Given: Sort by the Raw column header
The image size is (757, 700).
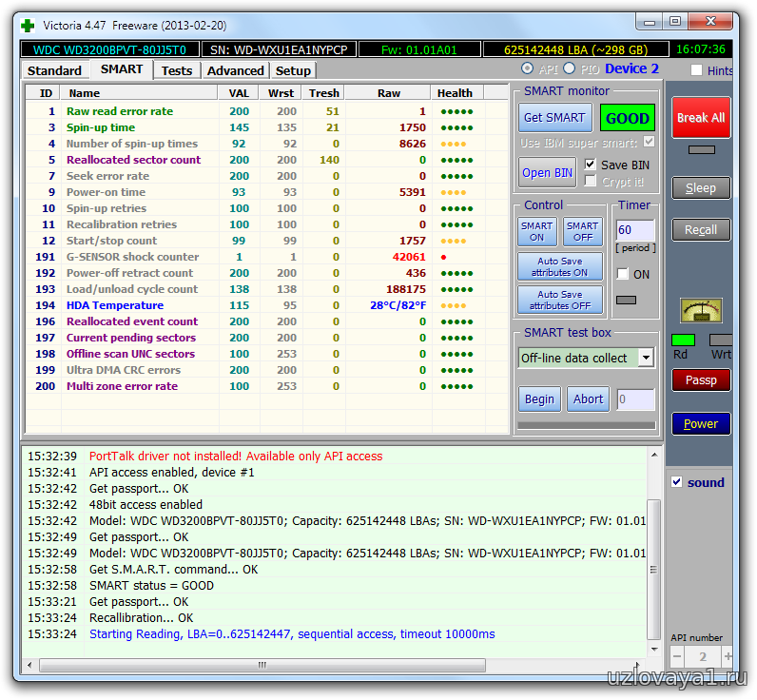Looking at the screenshot, I should point(388,93).
